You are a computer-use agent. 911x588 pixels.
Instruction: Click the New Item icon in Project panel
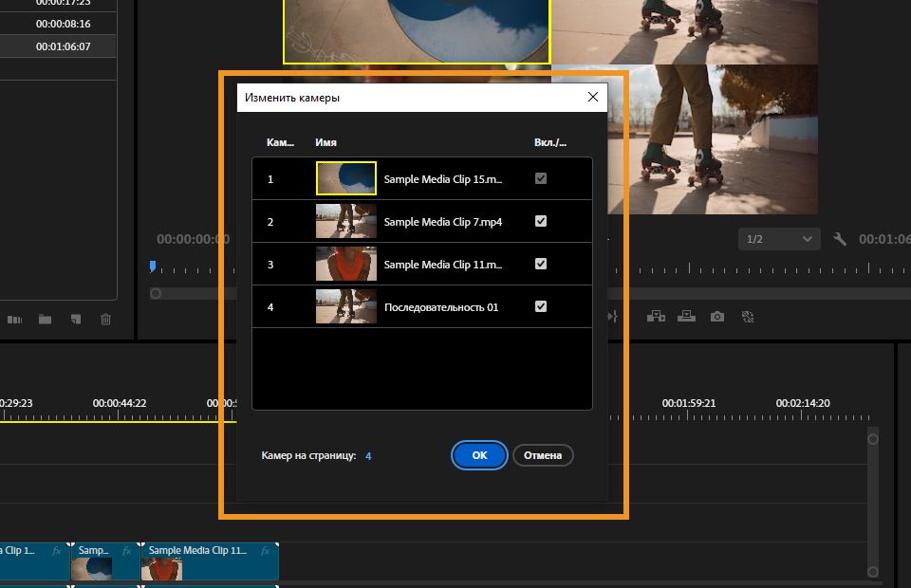(x=75, y=320)
